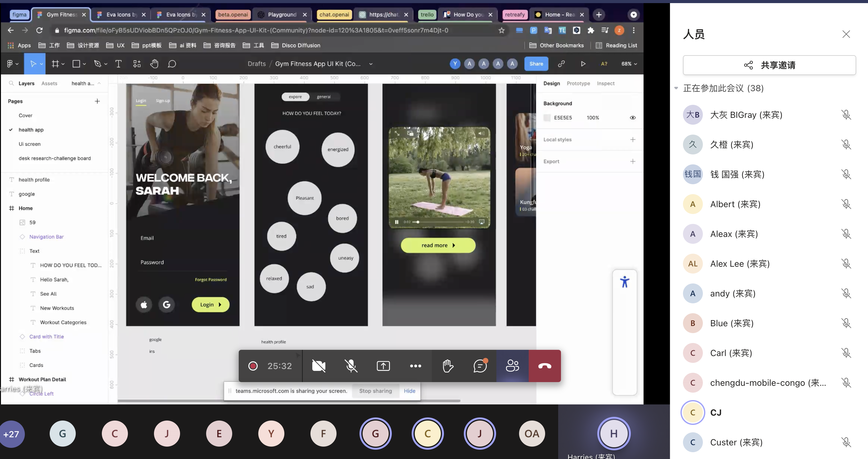The height and width of the screenshot is (459, 868).
Task: Click the E5E5E5 background color swatch
Action: tap(547, 118)
